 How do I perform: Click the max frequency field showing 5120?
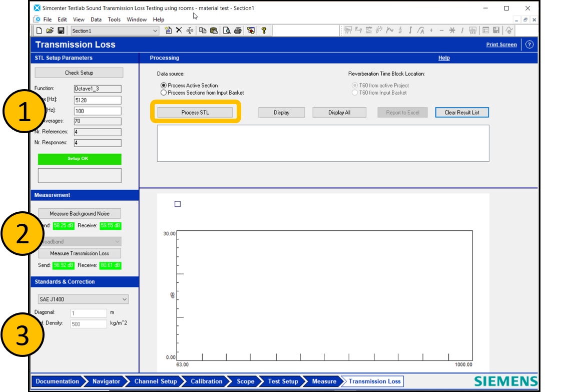(98, 100)
